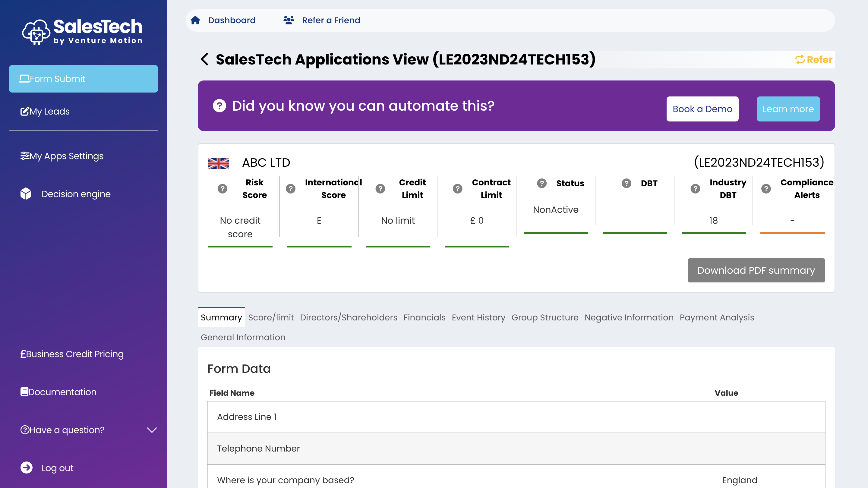868x488 pixels.
Task: Click the Download PDF summary button
Action: click(756, 270)
